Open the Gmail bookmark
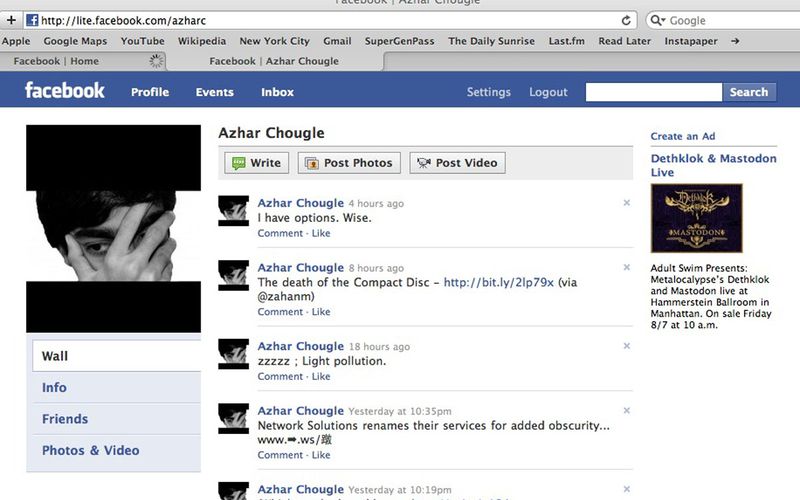Image resolution: width=800 pixels, height=500 pixels. click(x=337, y=41)
